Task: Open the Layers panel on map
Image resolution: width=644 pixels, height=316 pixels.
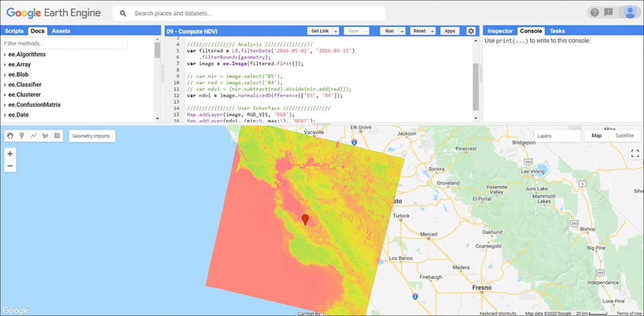Action: [x=557, y=136]
